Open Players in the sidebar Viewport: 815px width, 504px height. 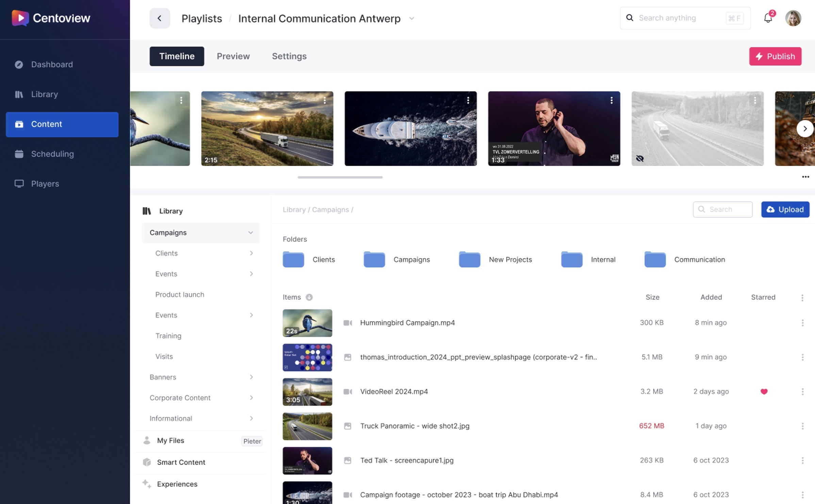(x=45, y=184)
